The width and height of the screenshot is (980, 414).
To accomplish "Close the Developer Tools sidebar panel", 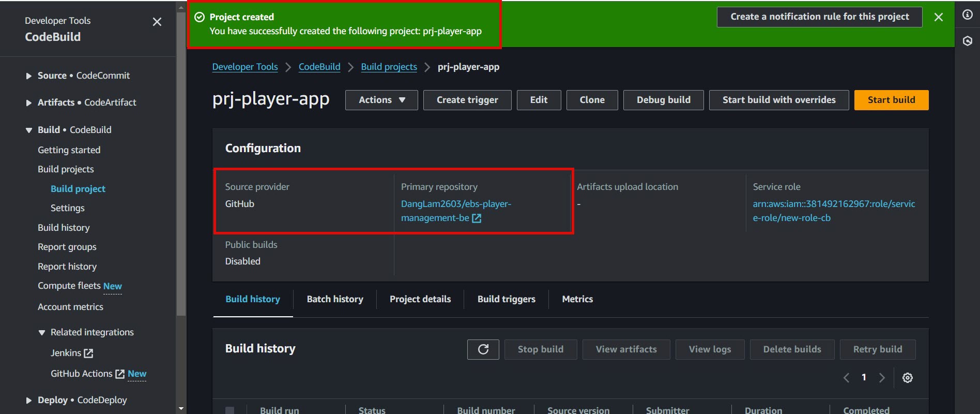I will click(x=157, y=22).
